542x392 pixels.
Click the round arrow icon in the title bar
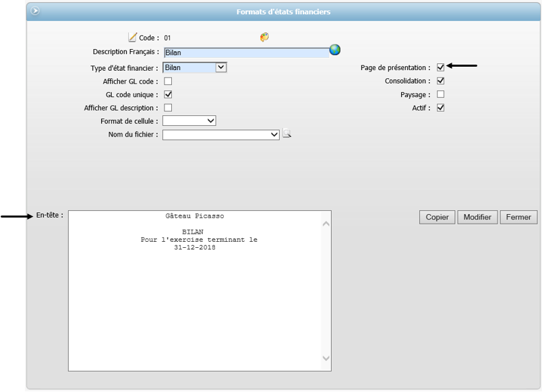pos(35,11)
